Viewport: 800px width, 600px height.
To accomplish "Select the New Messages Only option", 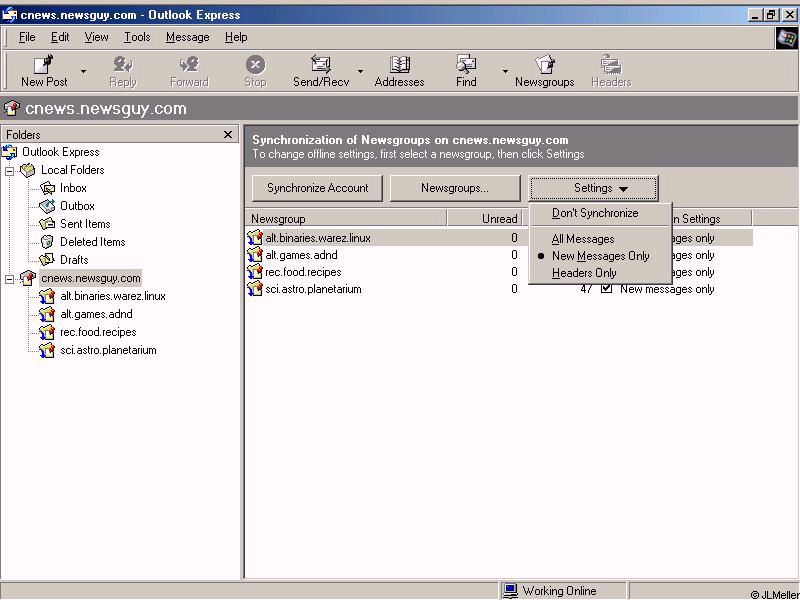I will click(x=600, y=256).
